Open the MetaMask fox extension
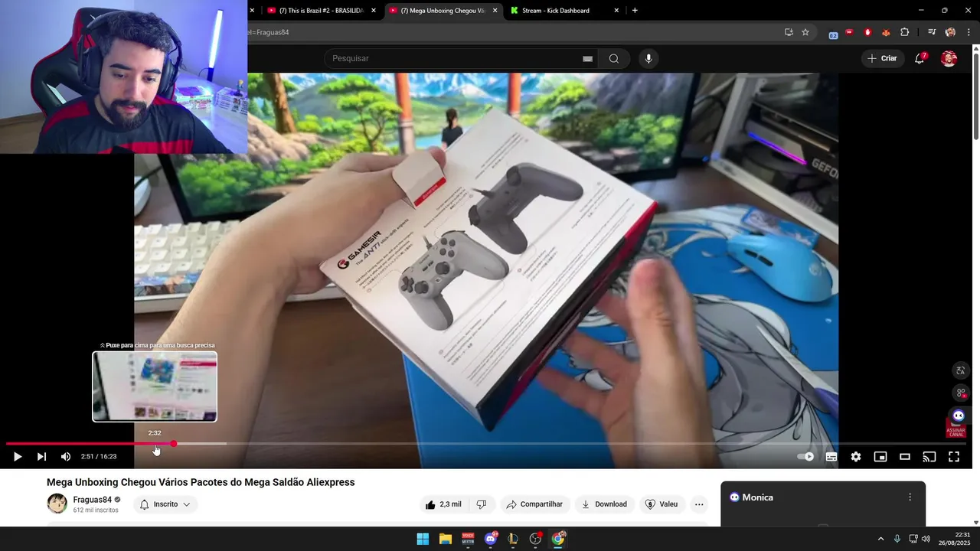This screenshot has height=551, width=980. (x=886, y=32)
